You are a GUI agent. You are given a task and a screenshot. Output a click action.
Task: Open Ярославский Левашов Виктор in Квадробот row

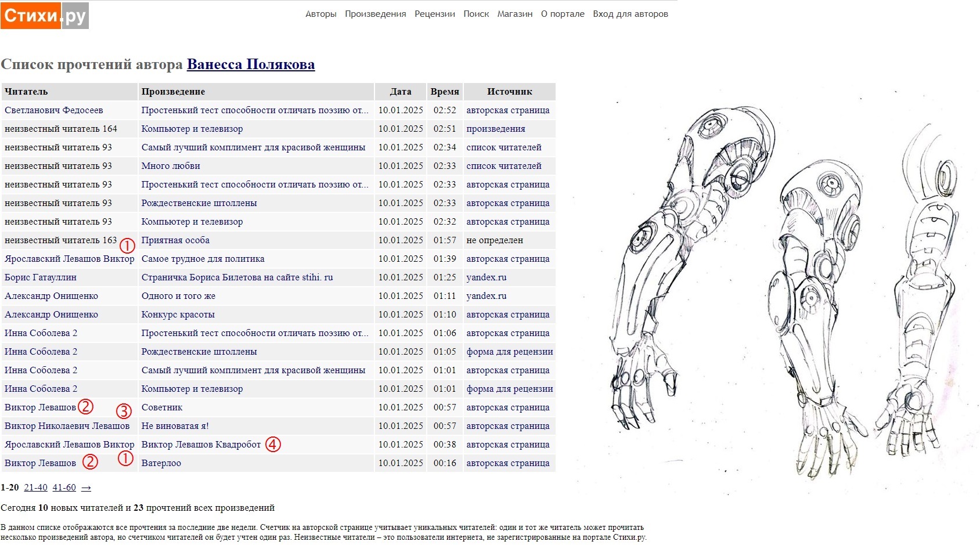[70, 445]
